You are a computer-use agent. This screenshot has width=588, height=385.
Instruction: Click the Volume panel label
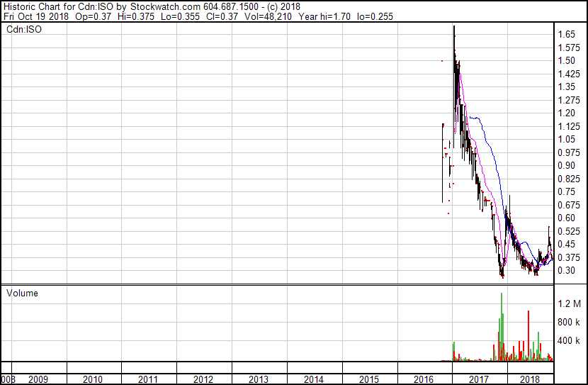[22, 294]
